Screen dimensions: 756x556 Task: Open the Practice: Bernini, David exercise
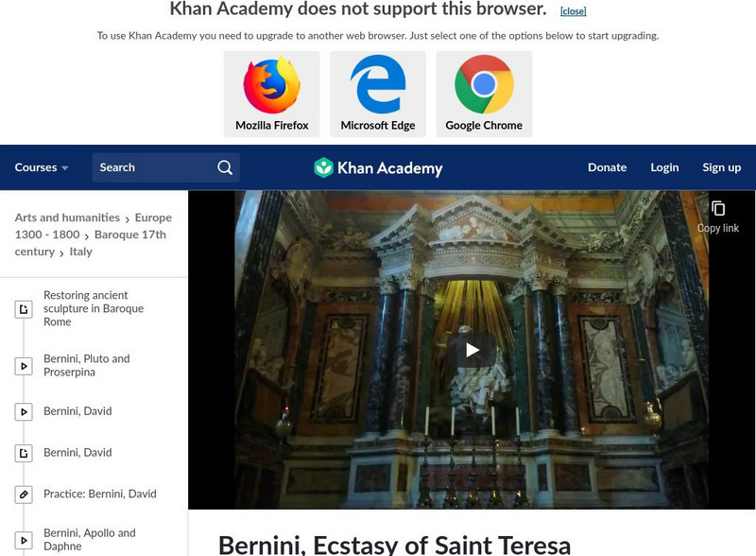click(x=98, y=494)
